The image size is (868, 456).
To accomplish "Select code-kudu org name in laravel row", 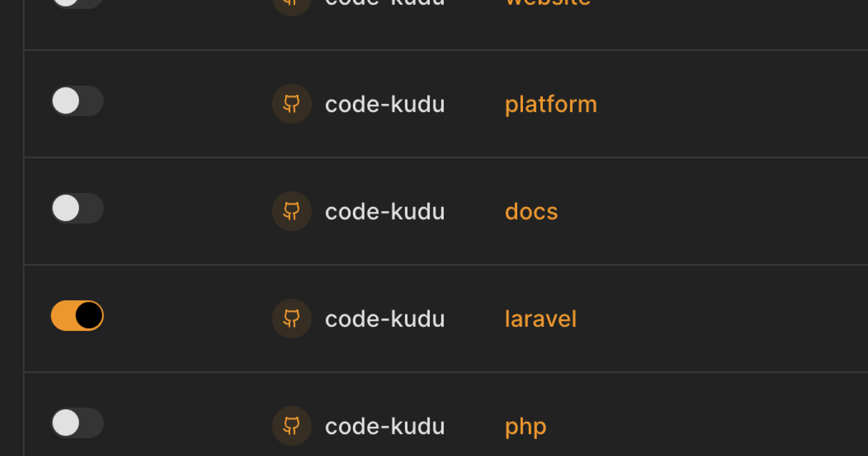I will (384, 318).
